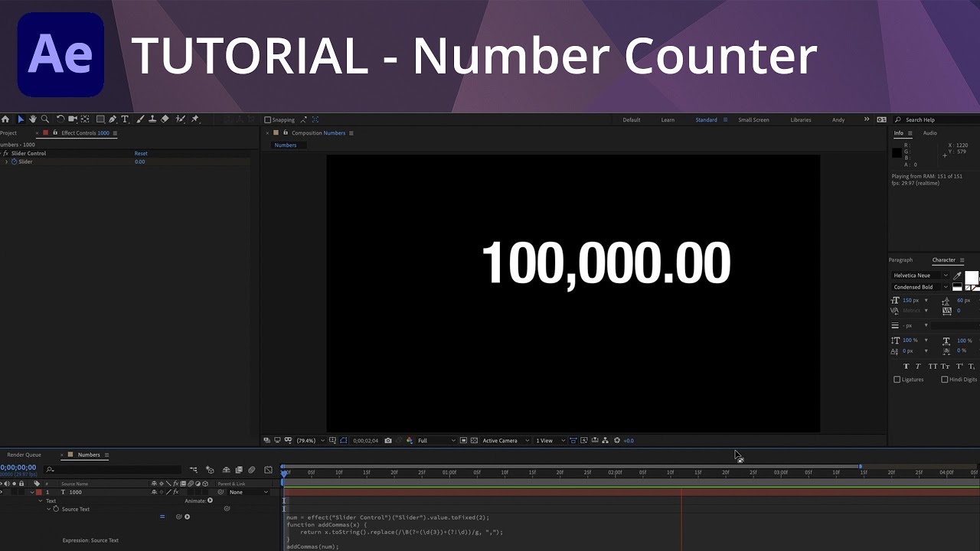The width and height of the screenshot is (980, 551).
Task: Toggle transparency grid icon in viewer
Action: coord(475,441)
